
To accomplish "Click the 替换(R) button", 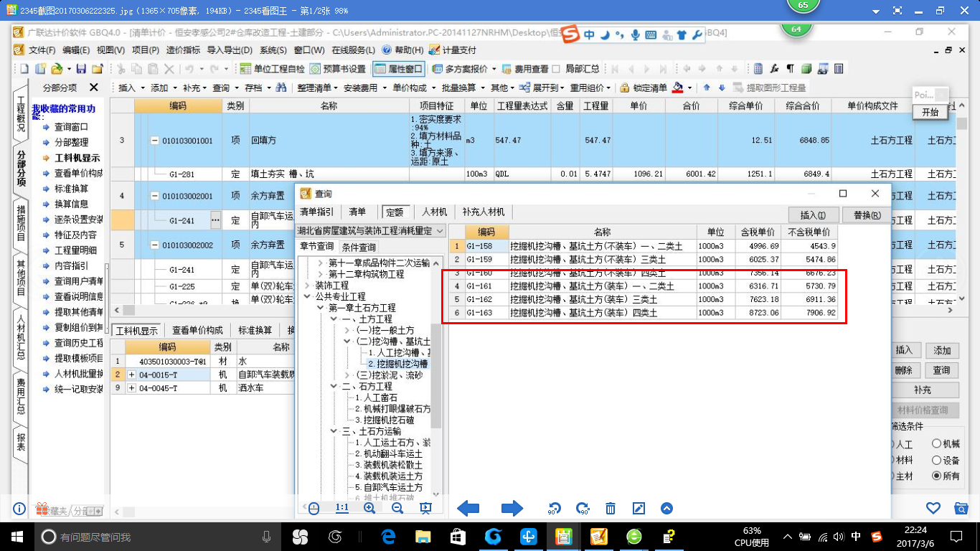I will 866,215.
